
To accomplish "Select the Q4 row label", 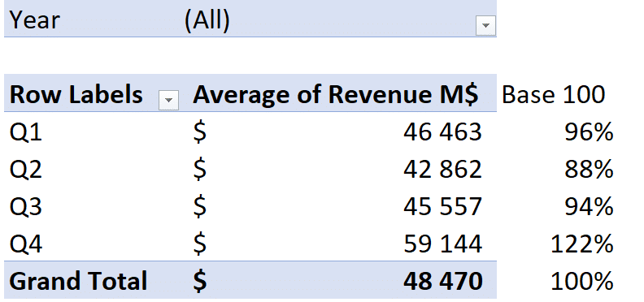I will [x=25, y=244].
